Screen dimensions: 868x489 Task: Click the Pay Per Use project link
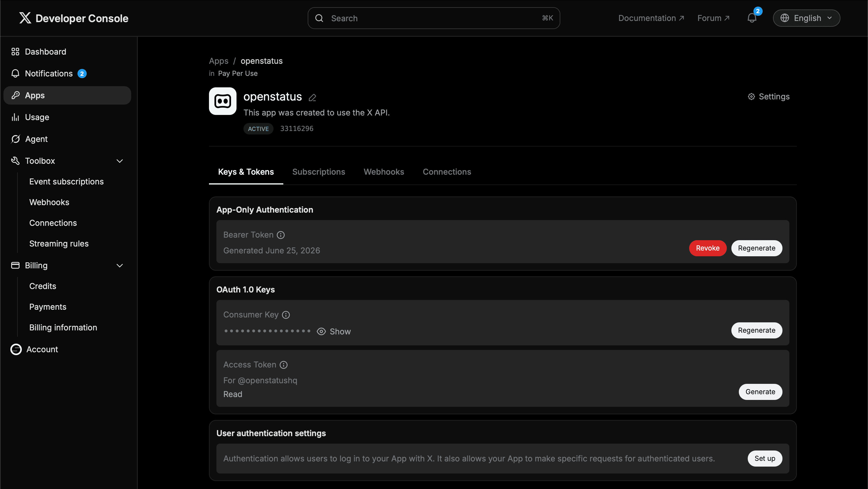coord(238,74)
